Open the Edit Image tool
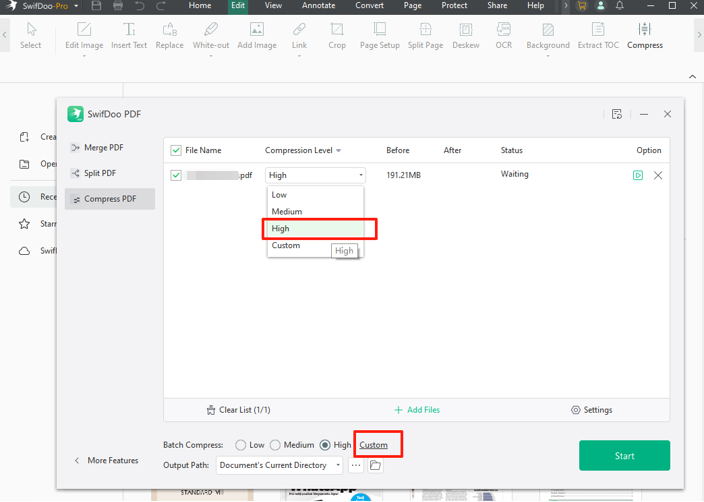The height and width of the screenshot is (502, 704). pyautogui.click(x=84, y=35)
